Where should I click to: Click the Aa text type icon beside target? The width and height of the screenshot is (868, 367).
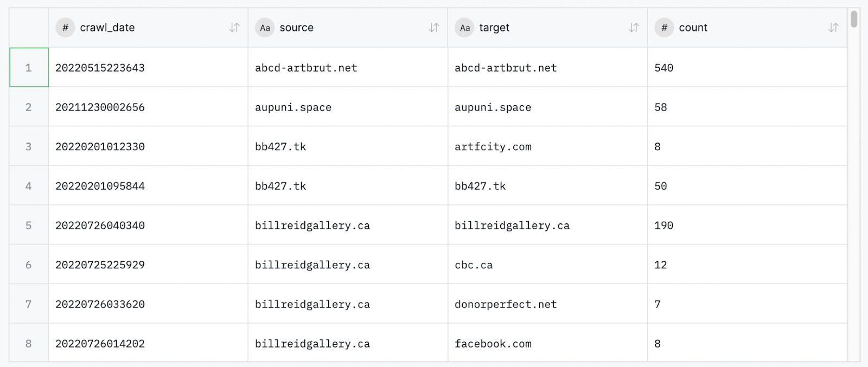464,28
